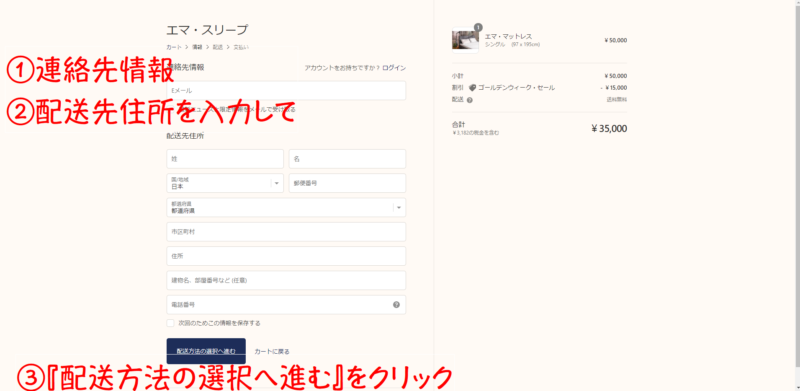The width and height of the screenshot is (800, 391).
Task: Focus the 名 first name field
Action: tap(347, 159)
